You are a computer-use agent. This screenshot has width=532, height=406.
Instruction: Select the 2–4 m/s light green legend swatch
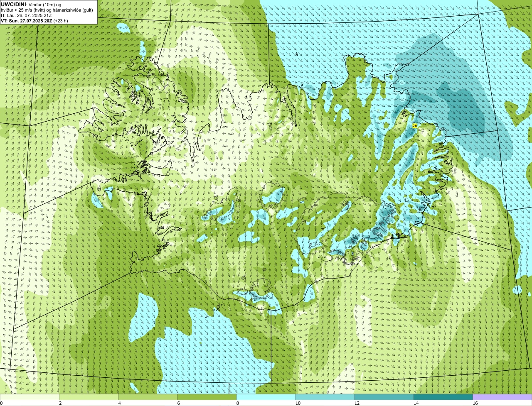coord(89,397)
